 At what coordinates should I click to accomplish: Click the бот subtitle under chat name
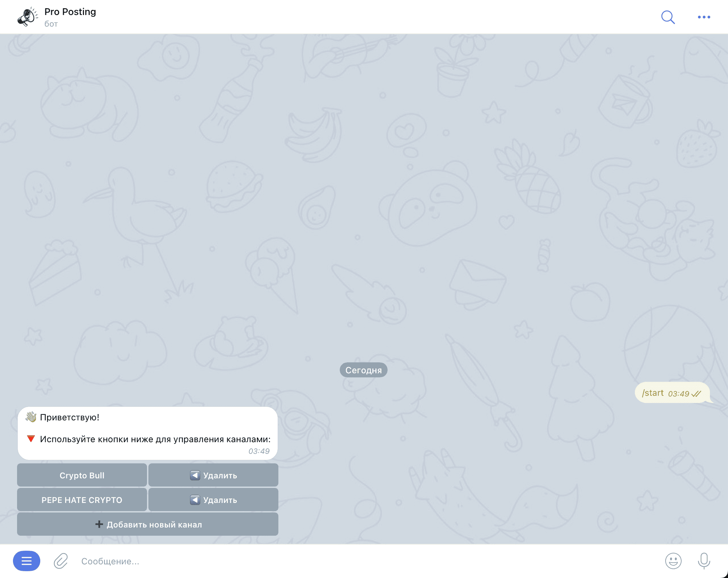click(x=51, y=24)
